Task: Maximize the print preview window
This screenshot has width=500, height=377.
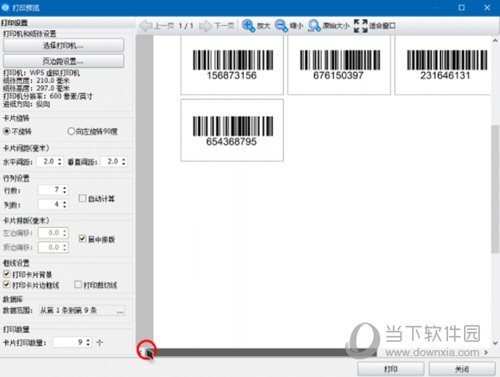Action: tap(462, 7)
